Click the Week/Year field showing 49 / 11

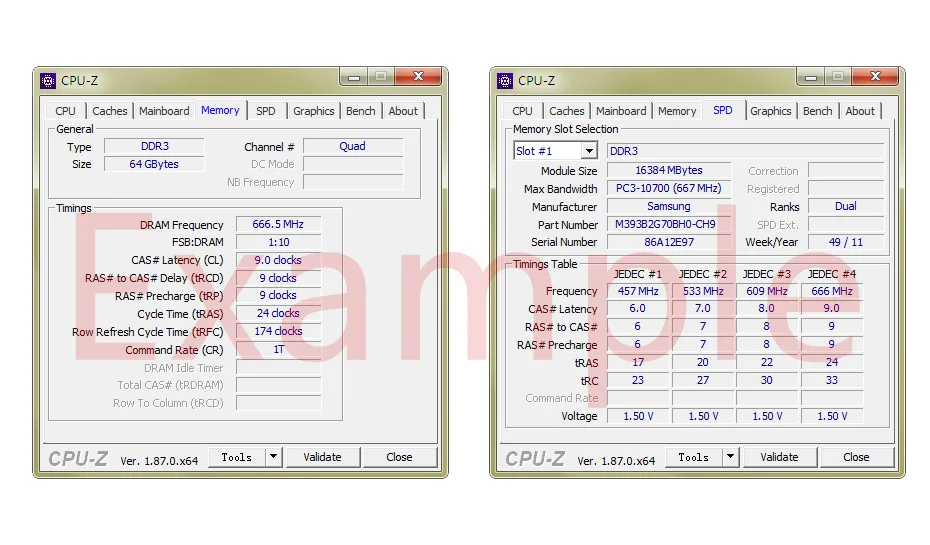(846, 242)
